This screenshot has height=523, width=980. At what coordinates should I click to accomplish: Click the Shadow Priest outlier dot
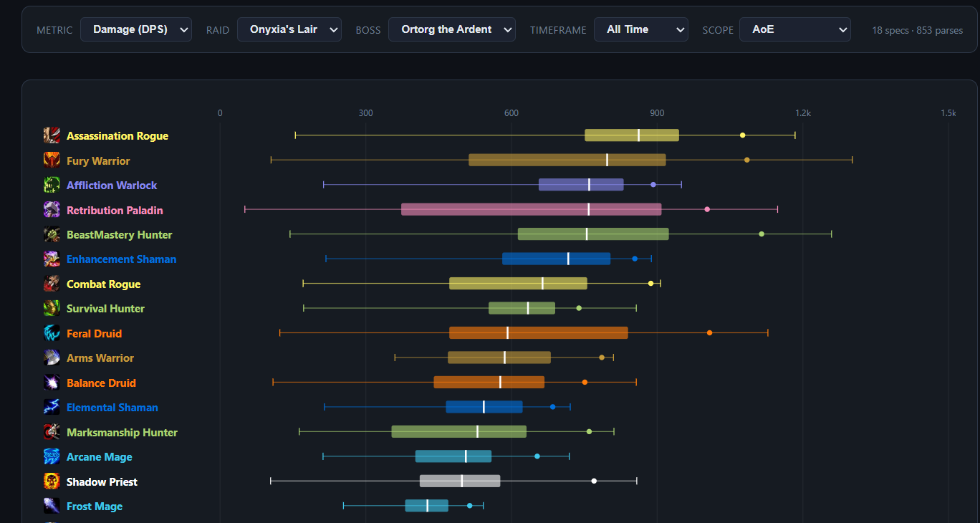click(594, 481)
